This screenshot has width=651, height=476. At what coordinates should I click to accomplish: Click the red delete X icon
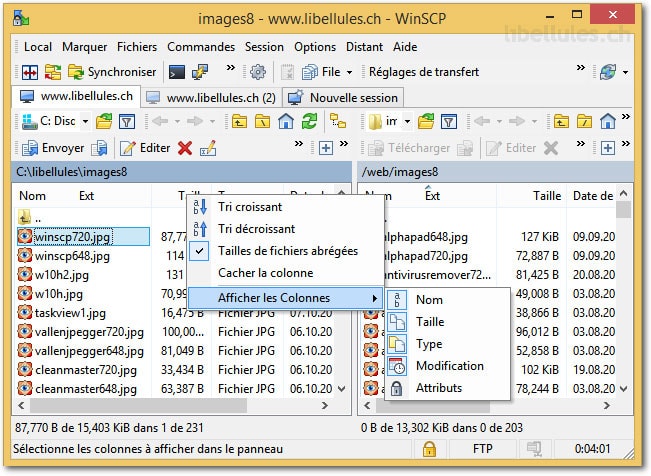185,148
